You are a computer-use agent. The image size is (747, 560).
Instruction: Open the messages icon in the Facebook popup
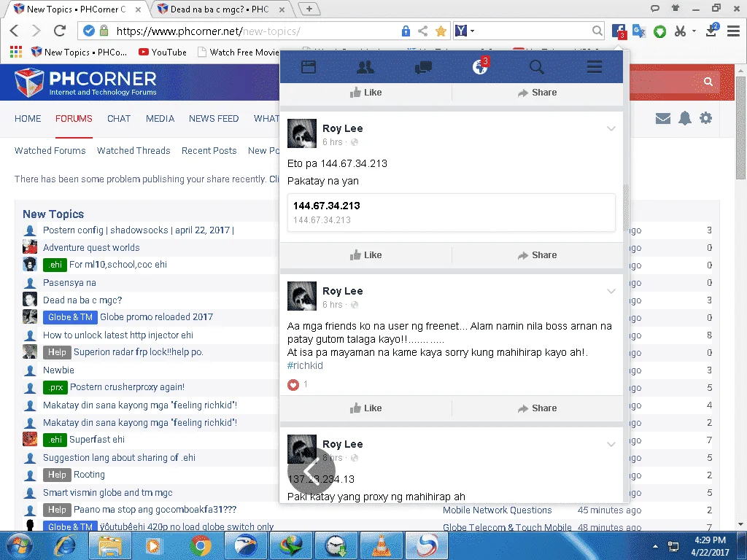coord(423,67)
